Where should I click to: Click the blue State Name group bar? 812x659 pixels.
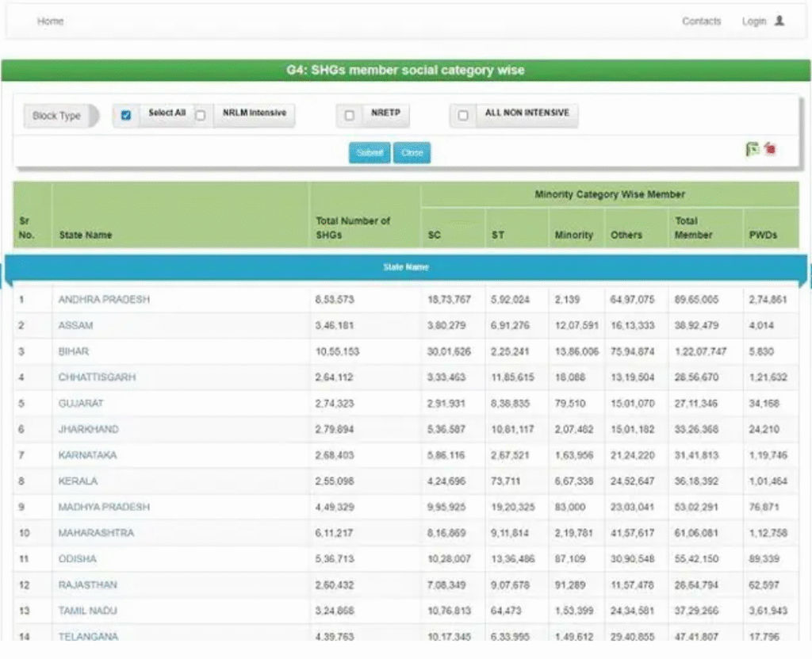point(406,267)
